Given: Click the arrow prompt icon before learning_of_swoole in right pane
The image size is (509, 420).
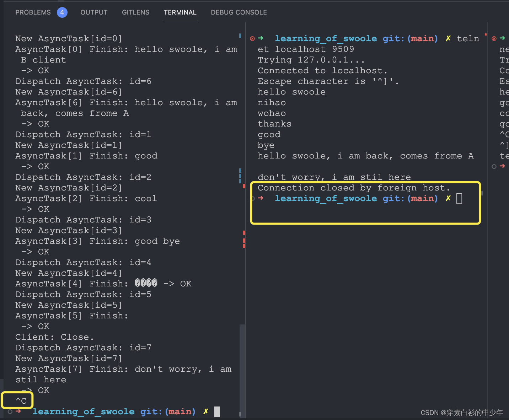Looking at the screenshot, I should click(261, 38).
